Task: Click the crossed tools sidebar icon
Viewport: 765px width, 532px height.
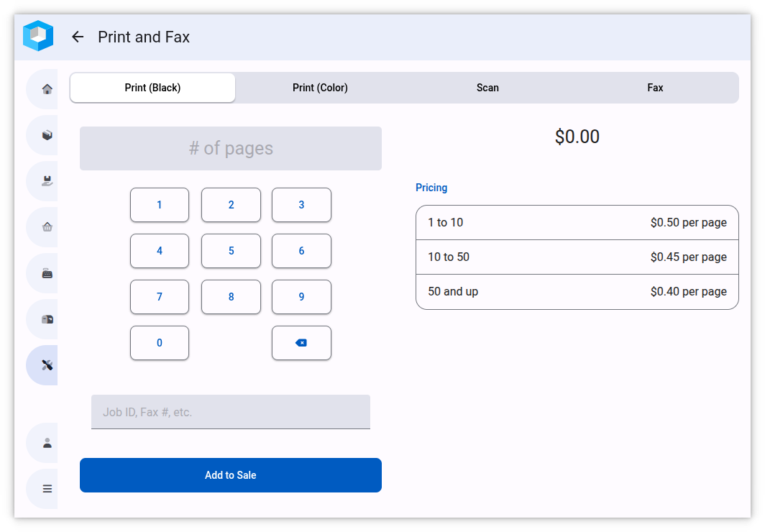Action: 47,365
